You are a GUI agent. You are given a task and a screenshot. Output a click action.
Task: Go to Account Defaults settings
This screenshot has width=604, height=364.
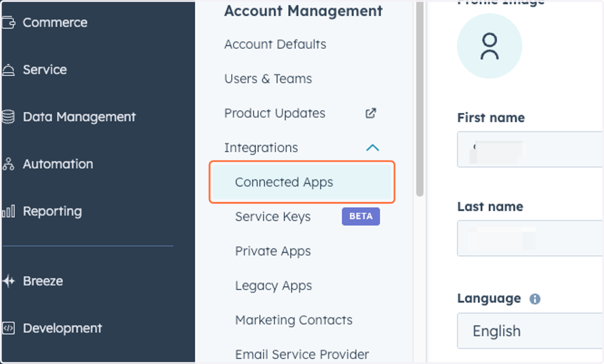(275, 44)
